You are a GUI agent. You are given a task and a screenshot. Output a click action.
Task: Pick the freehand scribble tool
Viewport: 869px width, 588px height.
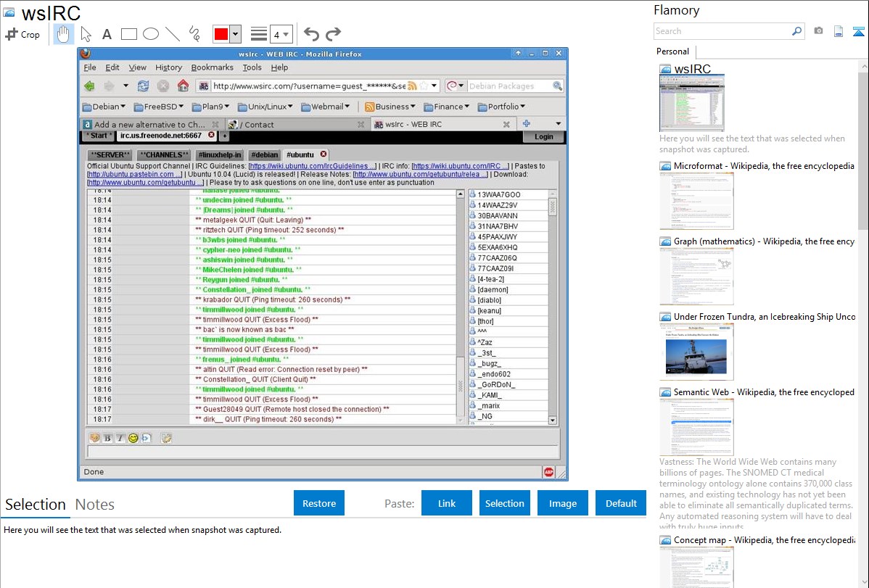point(194,34)
